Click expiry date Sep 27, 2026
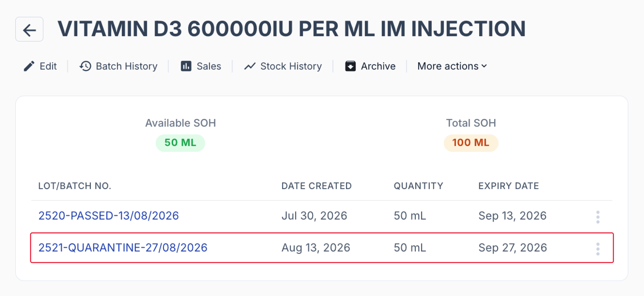 pyautogui.click(x=513, y=248)
